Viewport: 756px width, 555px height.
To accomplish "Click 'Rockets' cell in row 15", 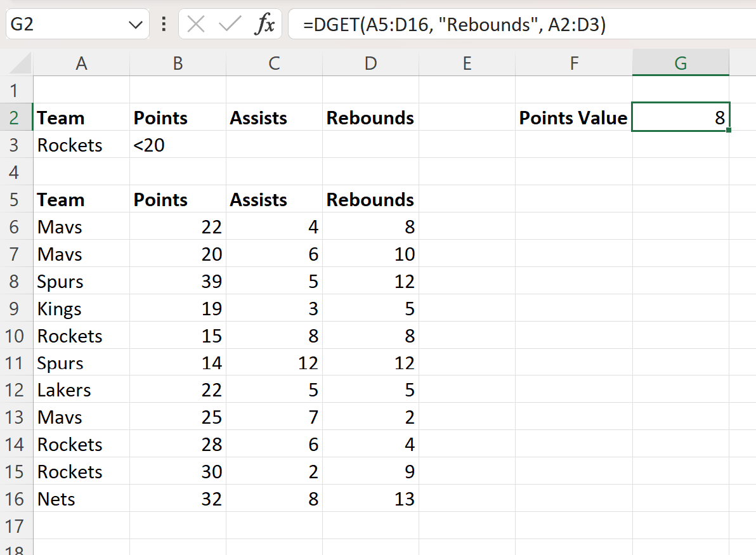I will tap(81, 471).
